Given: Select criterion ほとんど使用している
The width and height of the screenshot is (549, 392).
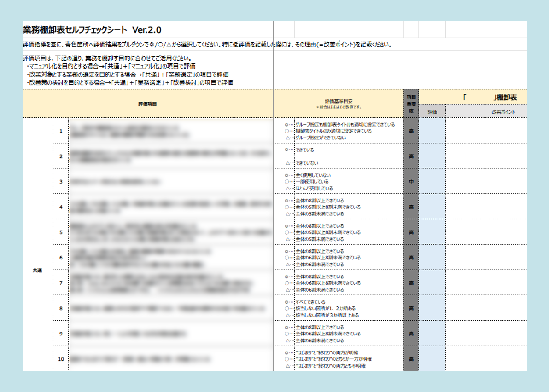Looking at the screenshot, I should point(314,188).
